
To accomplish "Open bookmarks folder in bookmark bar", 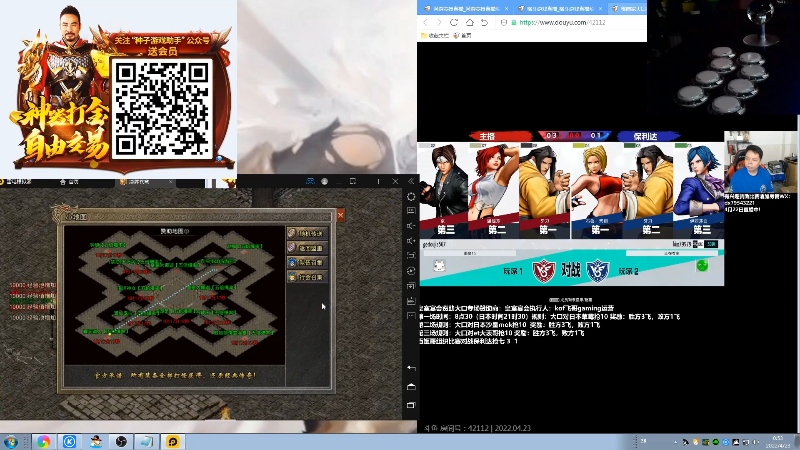I will tap(435, 35).
